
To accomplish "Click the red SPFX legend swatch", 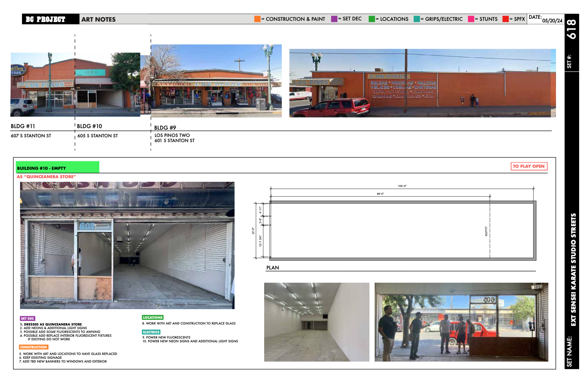I will pyautogui.click(x=506, y=19).
